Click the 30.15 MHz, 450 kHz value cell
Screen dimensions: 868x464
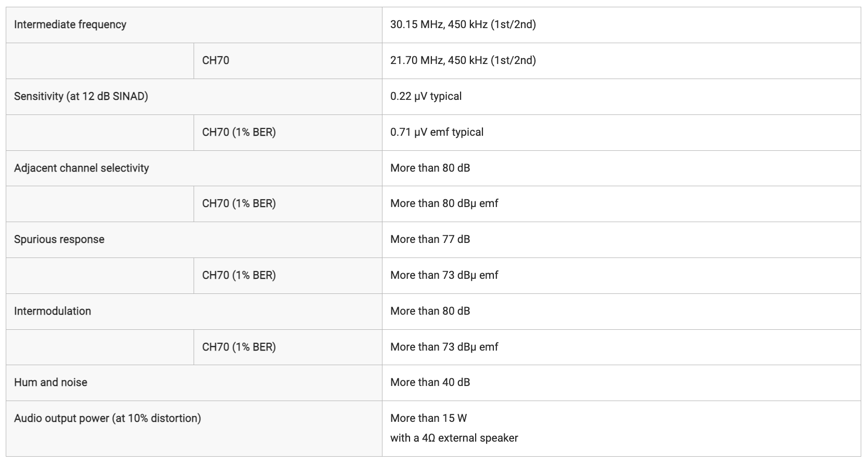tap(621, 25)
